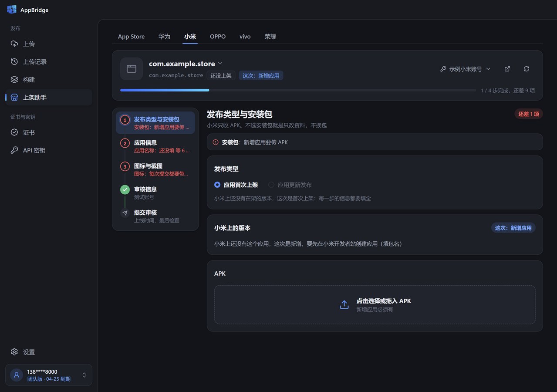Switch to vivo tab
The width and height of the screenshot is (557, 392).
[245, 37]
